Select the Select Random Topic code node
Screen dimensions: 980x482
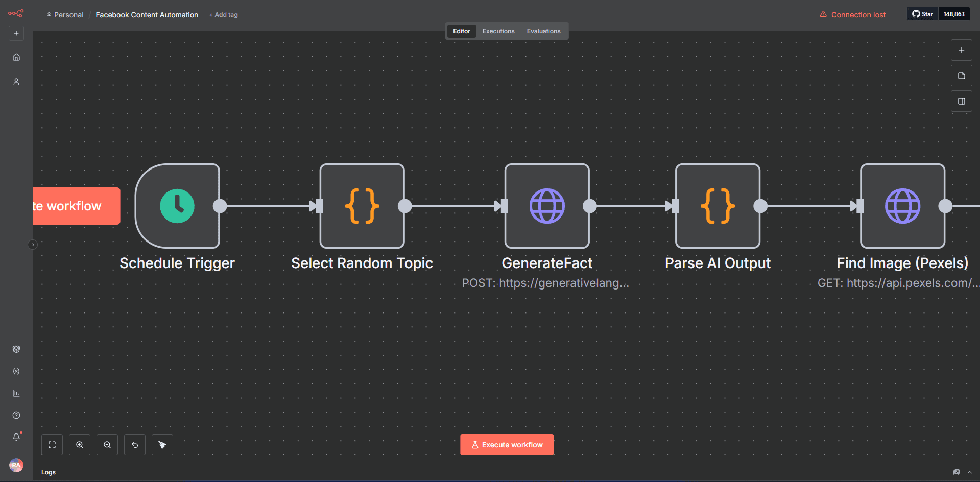click(x=362, y=206)
